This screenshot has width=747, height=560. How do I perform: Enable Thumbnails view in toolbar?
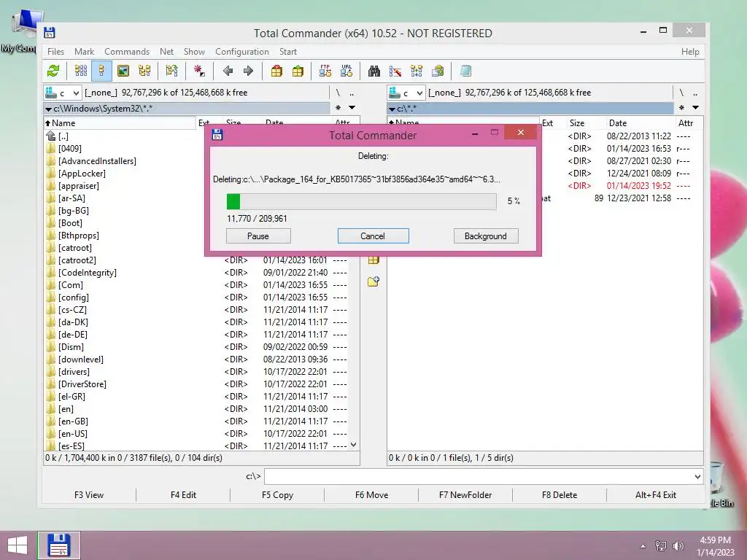point(123,71)
